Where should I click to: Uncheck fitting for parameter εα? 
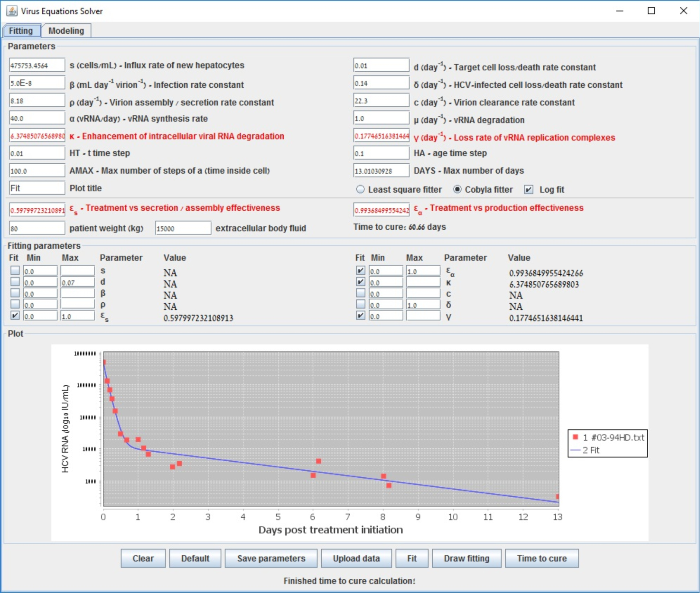(x=361, y=270)
